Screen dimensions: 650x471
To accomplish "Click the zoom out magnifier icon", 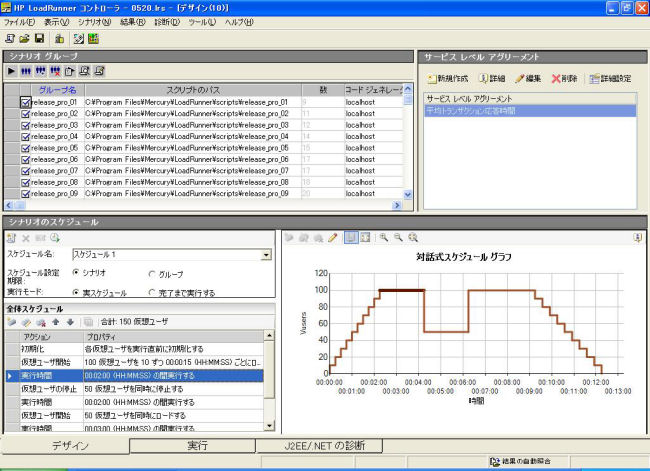I will point(398,238).
